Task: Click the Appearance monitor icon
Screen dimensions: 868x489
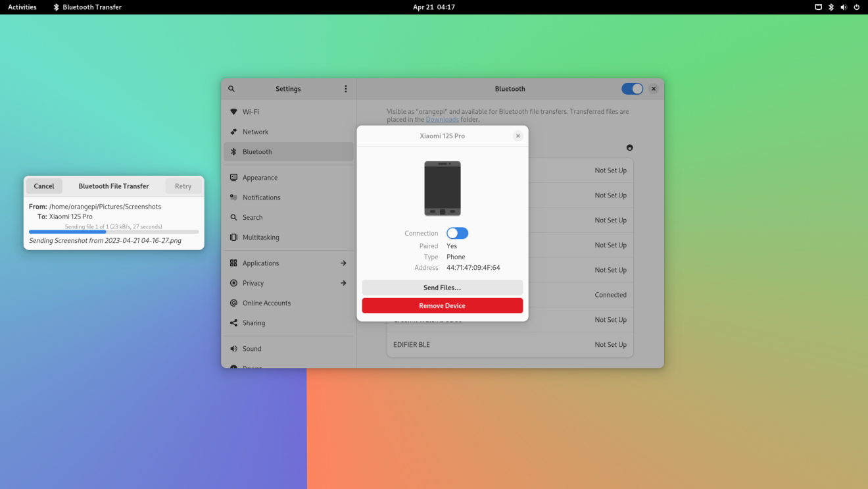Action: (x=233, y=178)
